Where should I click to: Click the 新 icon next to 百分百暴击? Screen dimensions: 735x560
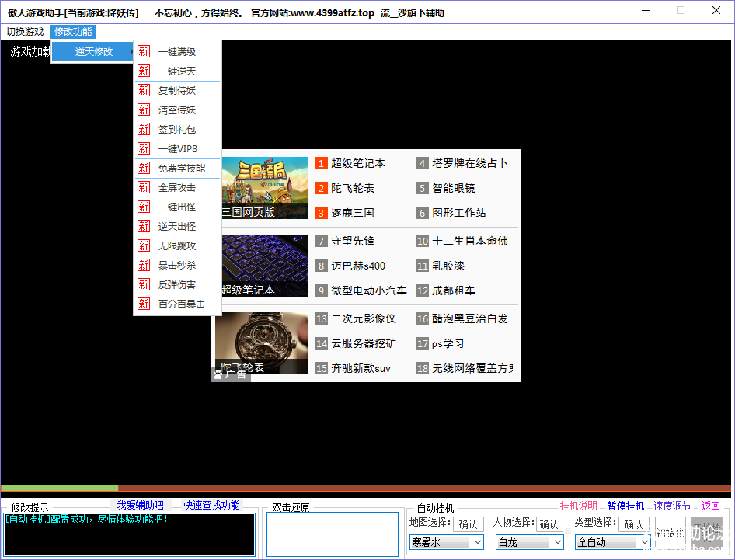click(144, 304)
